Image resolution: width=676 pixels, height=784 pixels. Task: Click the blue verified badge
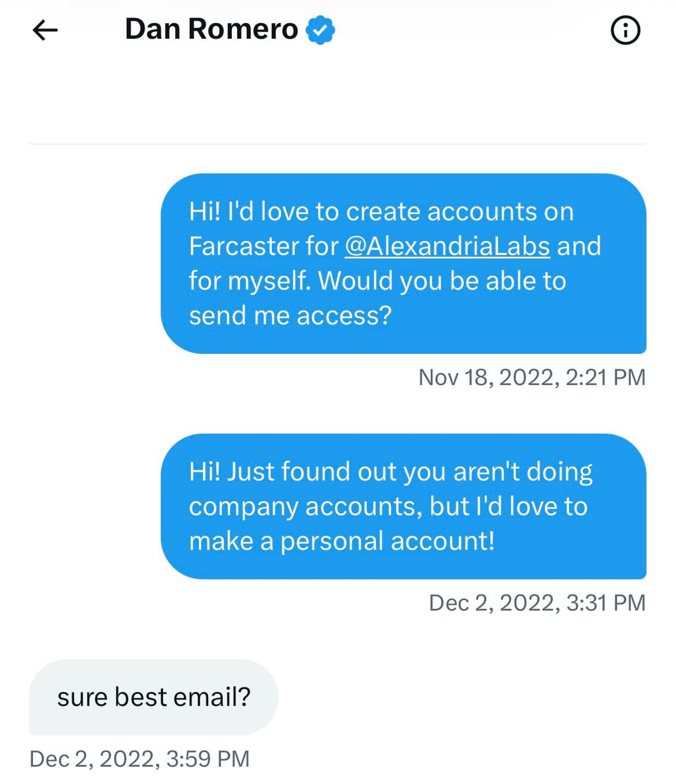(320, 30)
